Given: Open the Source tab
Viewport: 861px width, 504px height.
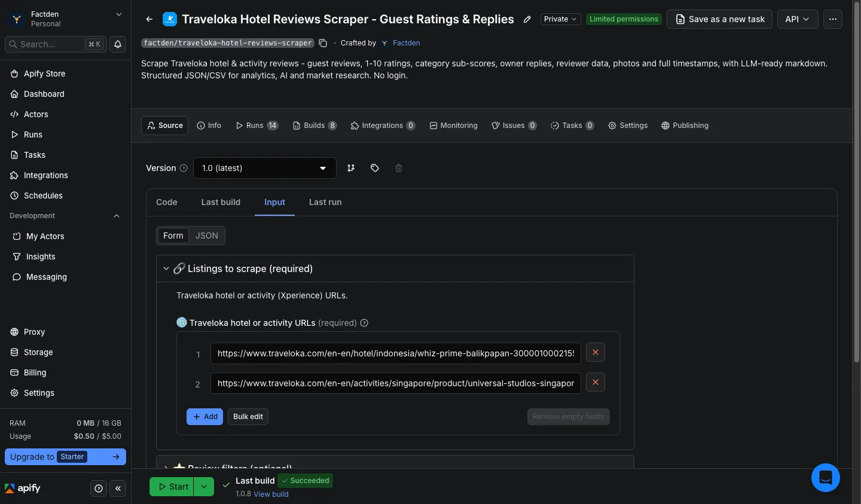Looking at the screenshot, I should point(165,126).
